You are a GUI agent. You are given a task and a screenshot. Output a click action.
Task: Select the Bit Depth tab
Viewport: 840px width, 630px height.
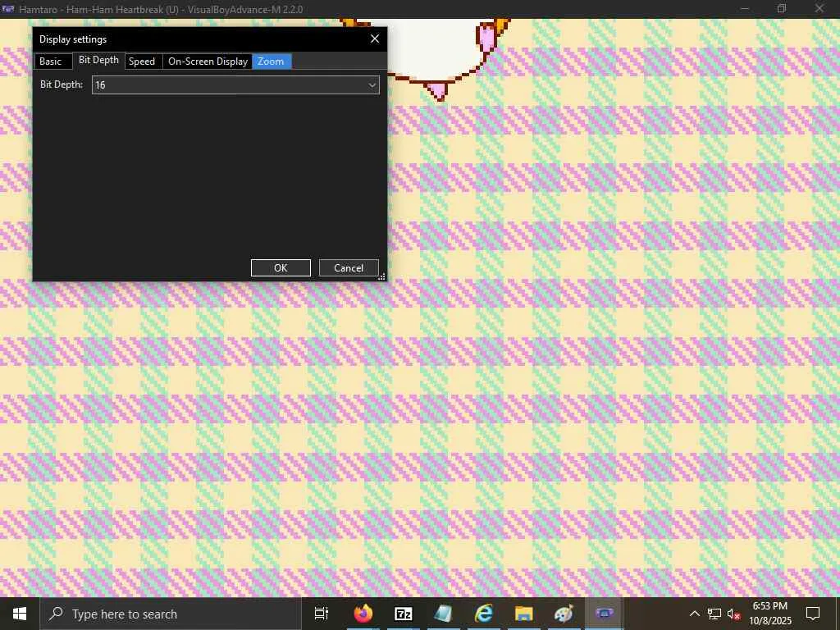point(98,60)
